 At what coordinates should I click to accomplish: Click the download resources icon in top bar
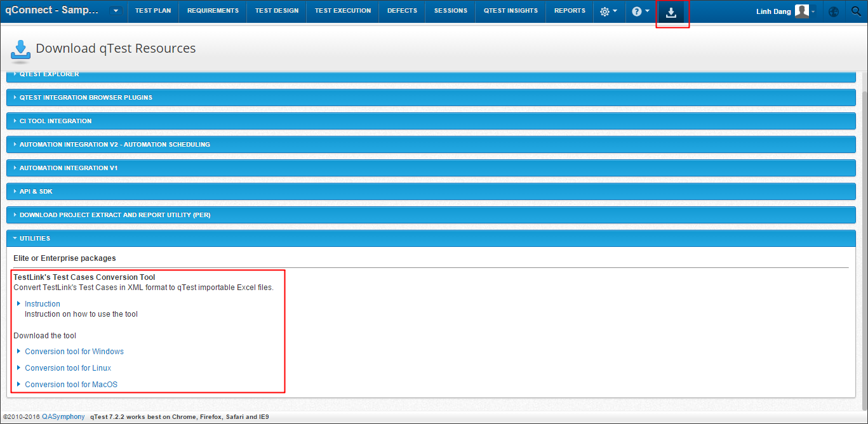pos(671,12)
